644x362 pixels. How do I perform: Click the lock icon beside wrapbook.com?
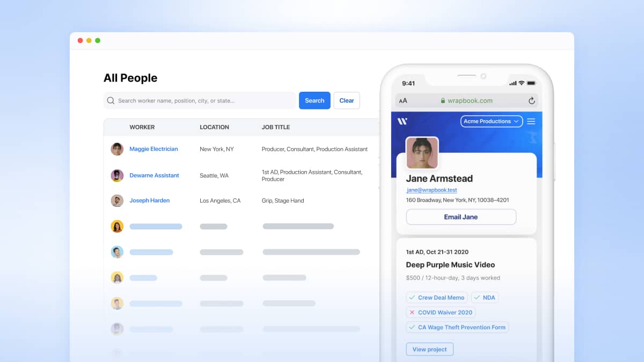pyautogui.click(x=443, y=100)
